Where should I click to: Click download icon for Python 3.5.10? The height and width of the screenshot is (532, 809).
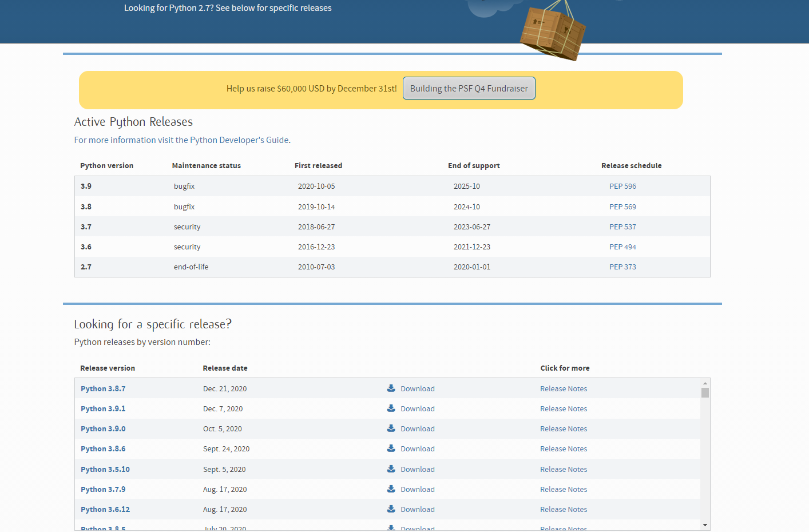pyautogui.click(x=391, y=469)
